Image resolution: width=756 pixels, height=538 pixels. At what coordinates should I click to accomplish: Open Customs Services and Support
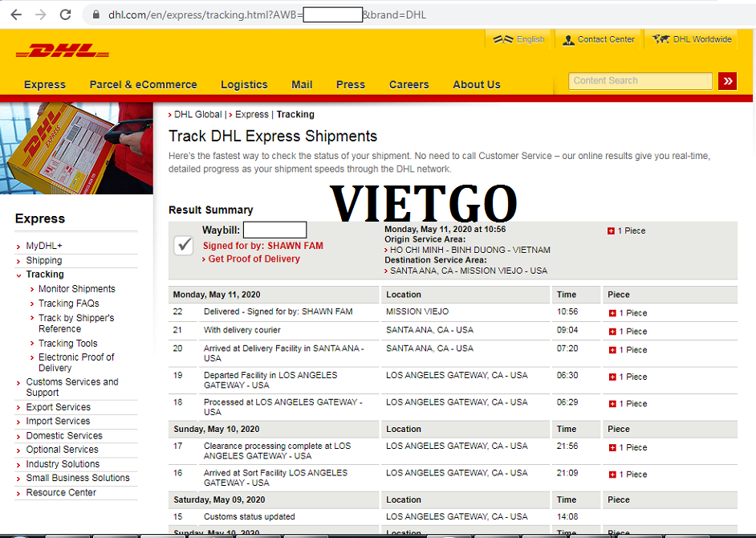point(72,388)
